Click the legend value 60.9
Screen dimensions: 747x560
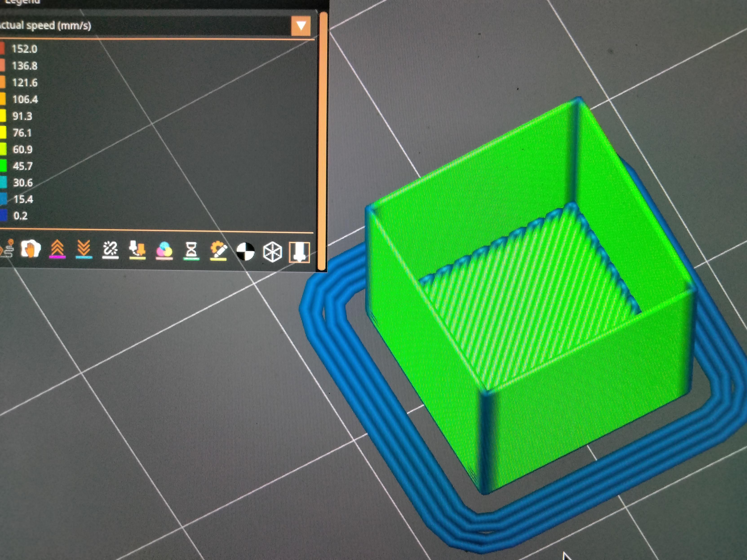23,149
